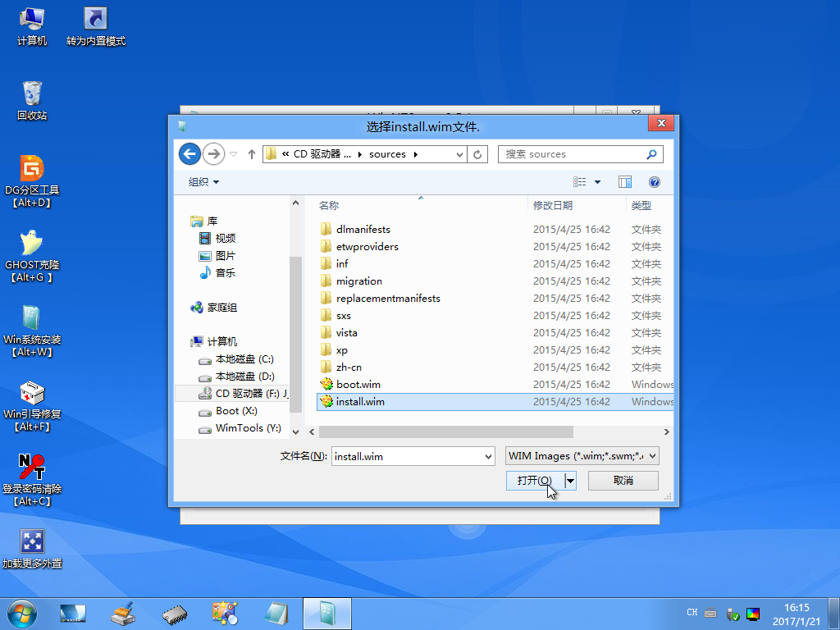Sort by 修改日期 column header
The image size is (840, 630).
tap(577, 205)
